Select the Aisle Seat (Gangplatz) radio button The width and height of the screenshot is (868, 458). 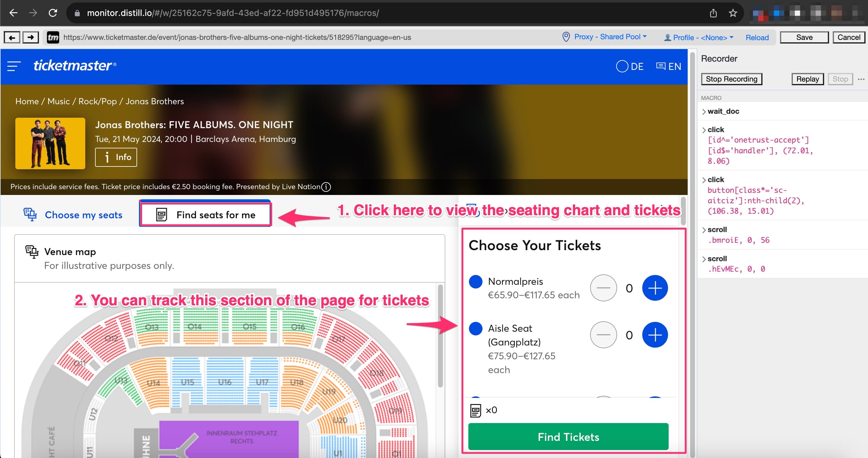[x=475, y=329]
